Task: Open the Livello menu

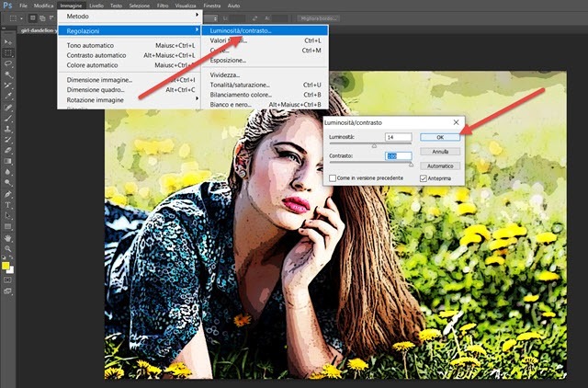Action: (96, 6)
